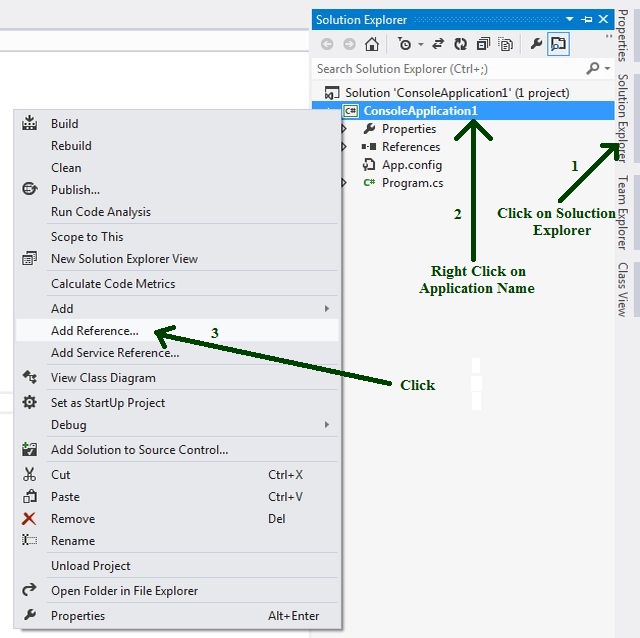Select Scope to This menu entry
Image resolution: width=640 pixels, height=638 pixels.
178,237
